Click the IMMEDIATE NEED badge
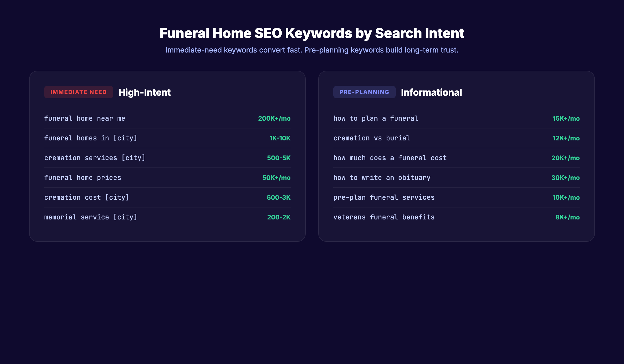Viewport: 624px width, 364px height. 79,92
